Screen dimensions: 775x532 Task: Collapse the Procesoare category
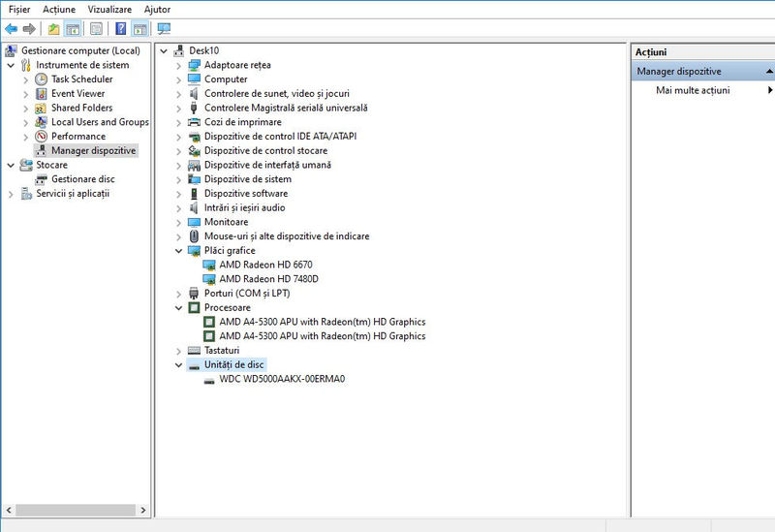click(179, 308)
